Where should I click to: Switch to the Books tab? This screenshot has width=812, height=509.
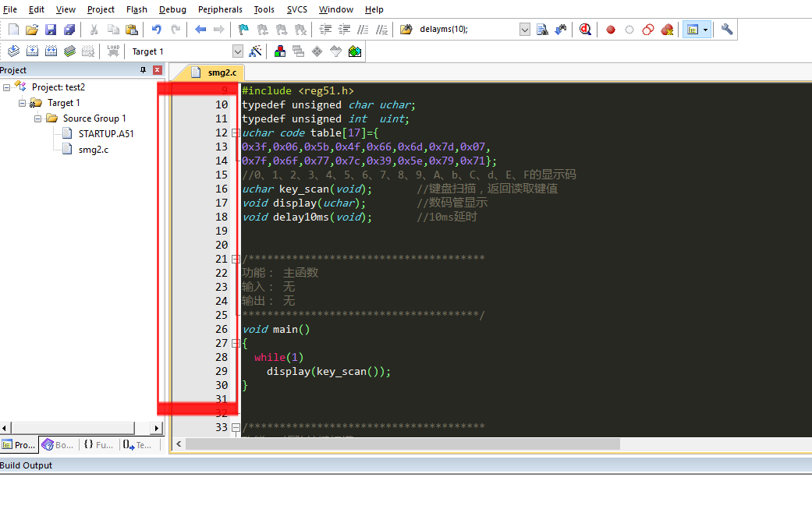58,445
